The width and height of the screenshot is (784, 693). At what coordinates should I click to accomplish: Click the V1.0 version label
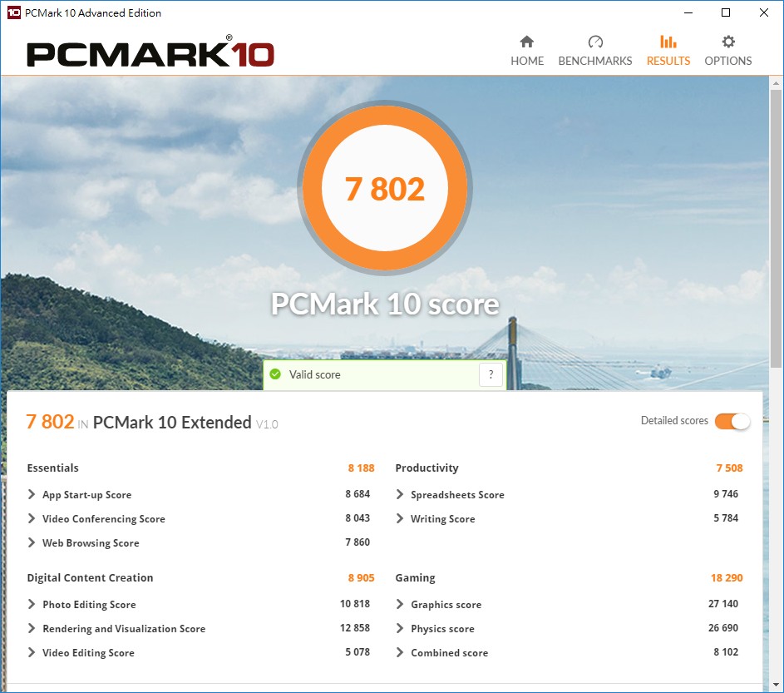[x=267, y=424]
